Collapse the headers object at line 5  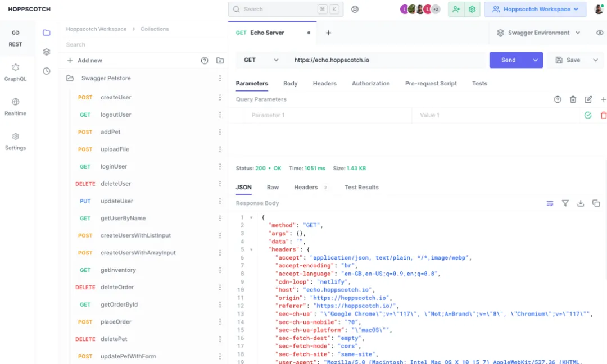pos(251,250)
